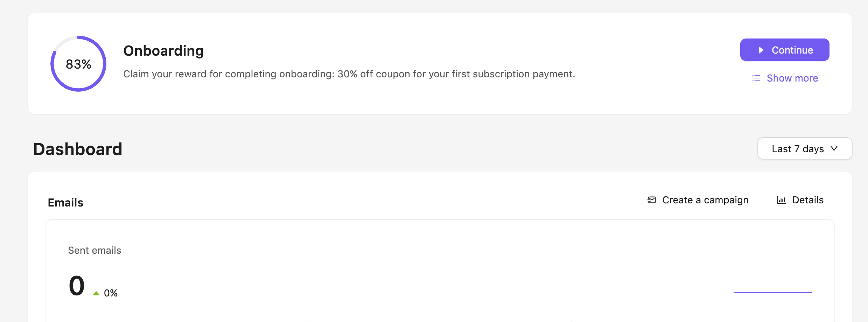The height and width of the screenshot is (322, 868).
Task: Click the green up-arrow trend indicator
Action: pos(96,293)
